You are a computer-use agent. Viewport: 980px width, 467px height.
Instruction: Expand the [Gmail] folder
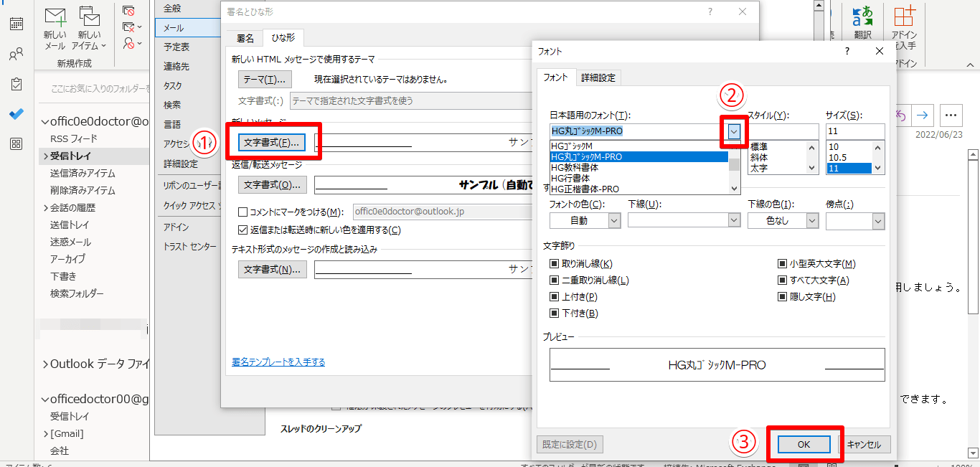[44, 433]
